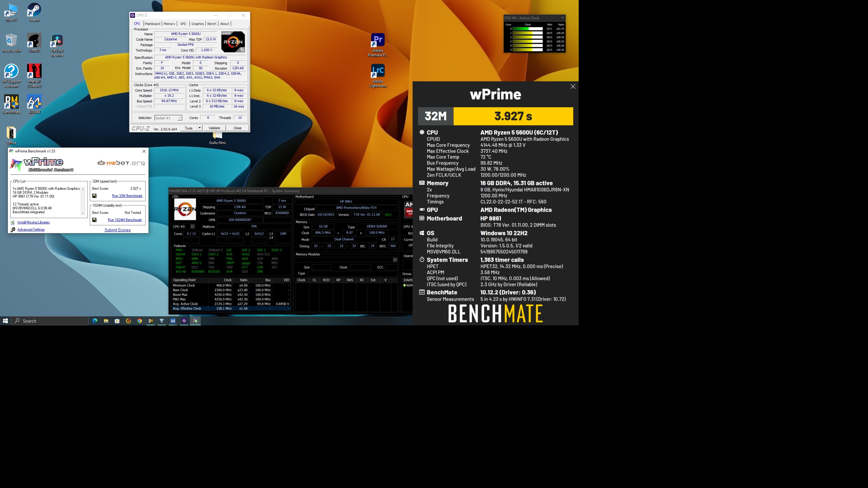Open the This PC desktop icon

point(11,13)
